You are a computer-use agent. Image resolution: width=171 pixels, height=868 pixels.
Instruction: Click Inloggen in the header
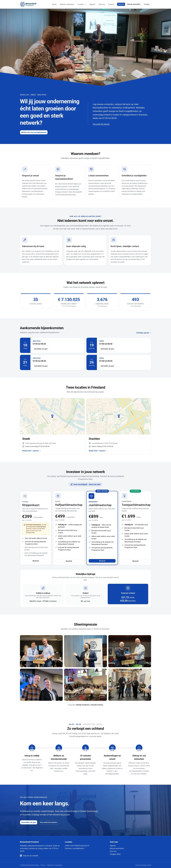147,4
